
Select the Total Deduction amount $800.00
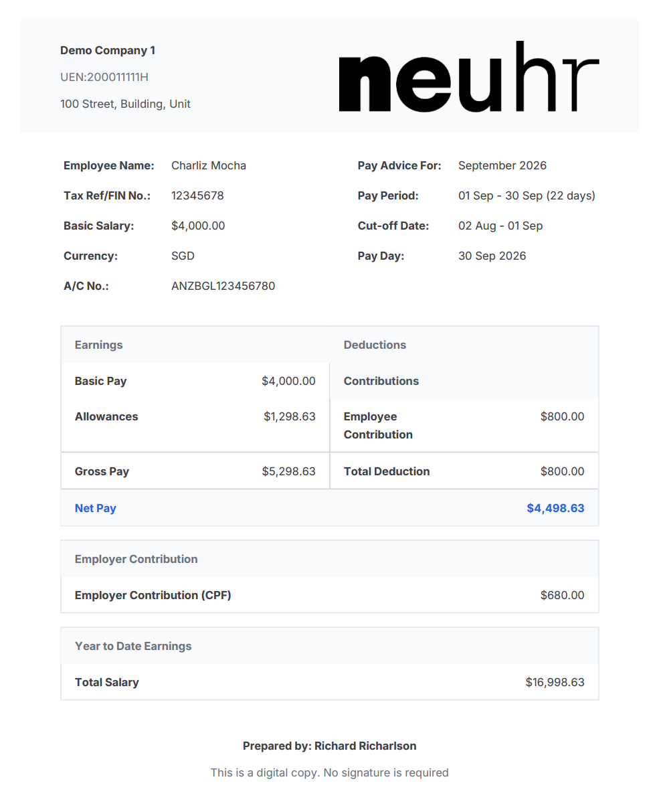(x=563, y=471)
